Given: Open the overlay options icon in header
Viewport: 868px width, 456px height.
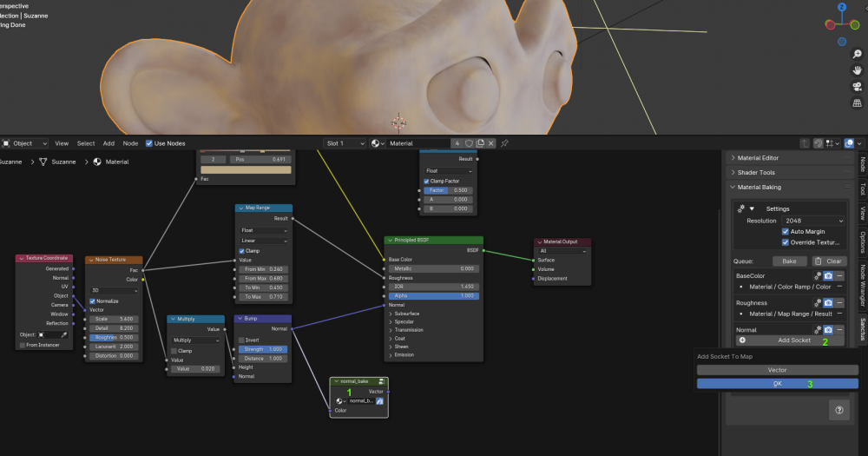Looking at the screenshot, I should pos(849,143).
